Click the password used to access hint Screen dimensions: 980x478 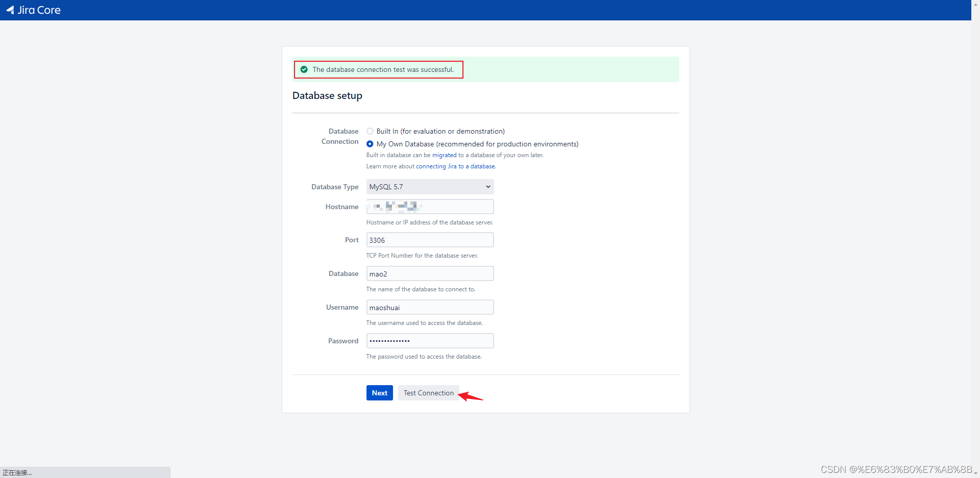424,357
